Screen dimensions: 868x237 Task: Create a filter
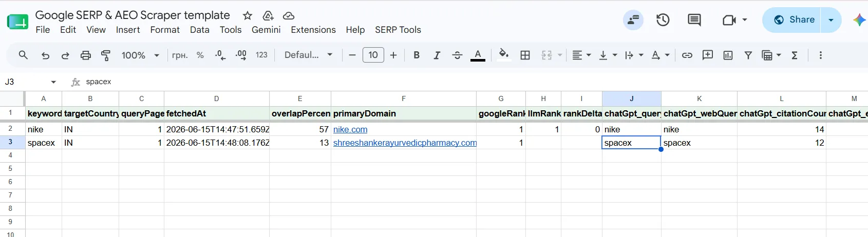(748, 55)
